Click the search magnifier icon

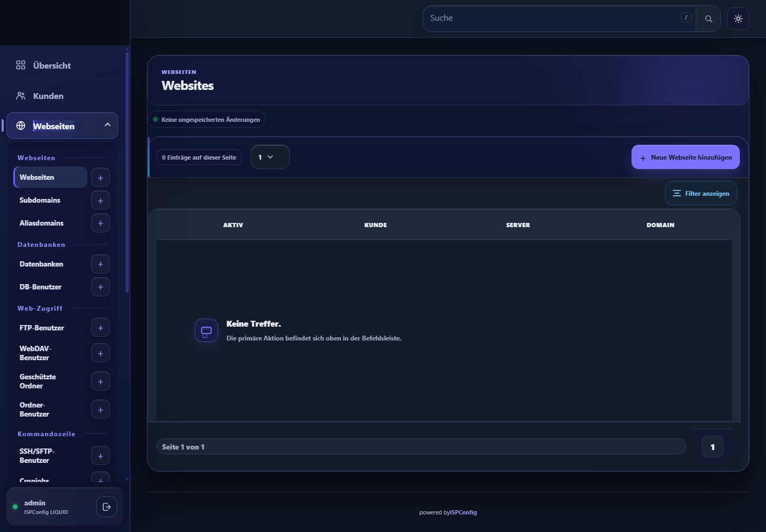(x=708, y=19)
